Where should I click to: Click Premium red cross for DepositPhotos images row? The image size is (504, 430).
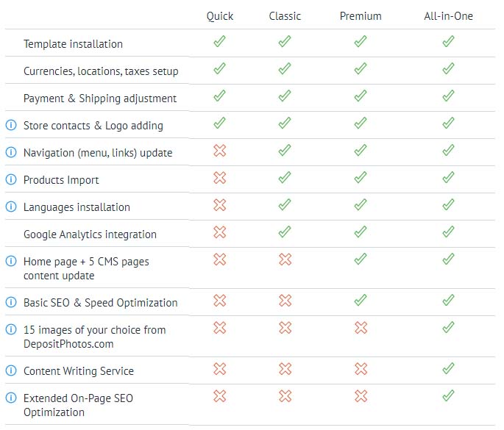(x=360, y=328)
